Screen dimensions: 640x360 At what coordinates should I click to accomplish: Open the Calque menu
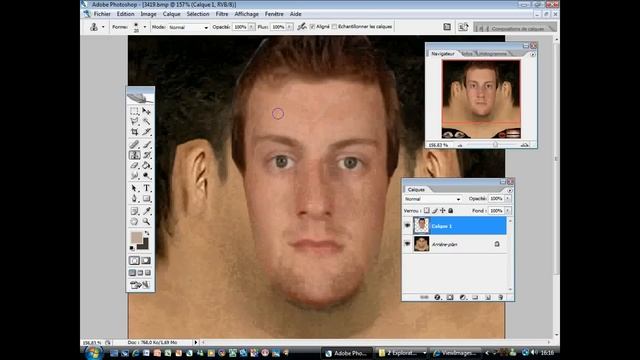171,14
